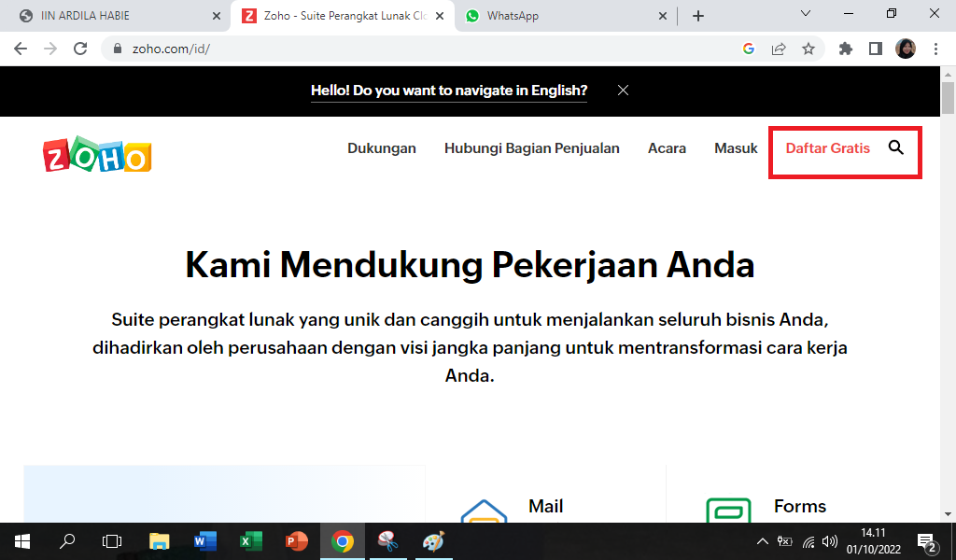This screenshot has height=560, width=956.
Task: Open the battery status icon
Action: [x=784, y=541]
